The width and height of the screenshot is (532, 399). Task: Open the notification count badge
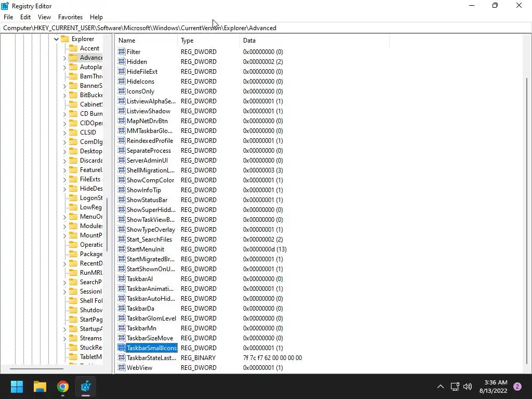coord(517,387)
